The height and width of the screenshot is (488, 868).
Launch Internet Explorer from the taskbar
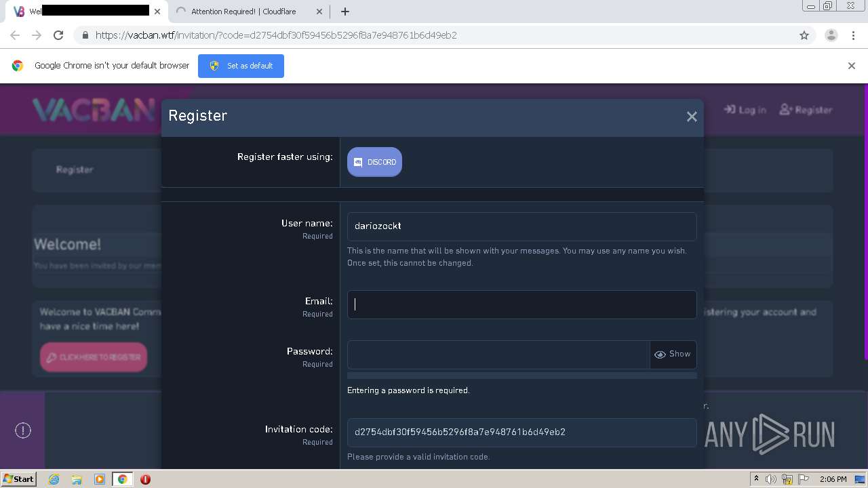(x=54, y=479)
